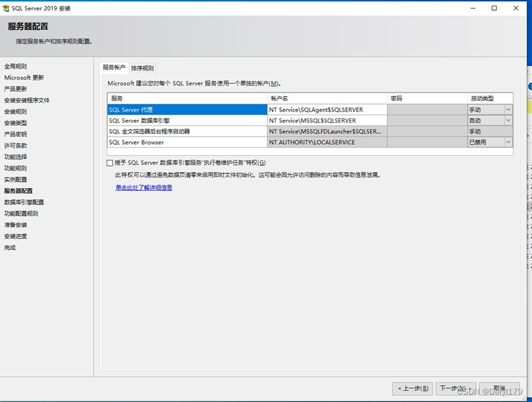Click the 帐户名 column header
Screen dimensions: 532x402
point(327,98)
